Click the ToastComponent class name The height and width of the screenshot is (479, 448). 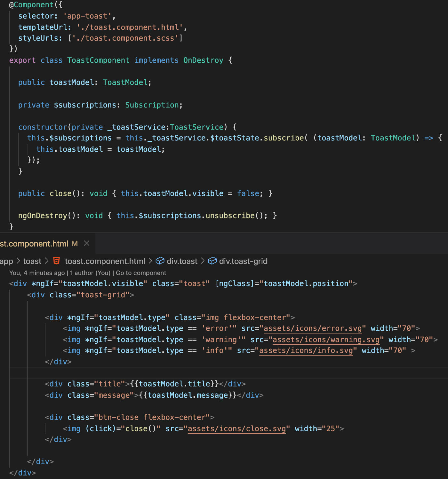click(98, 60)
